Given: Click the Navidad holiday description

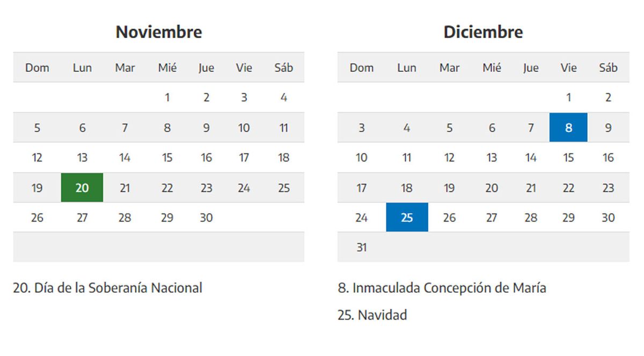Looking at the screenshot, I should (x=372, y=315).
